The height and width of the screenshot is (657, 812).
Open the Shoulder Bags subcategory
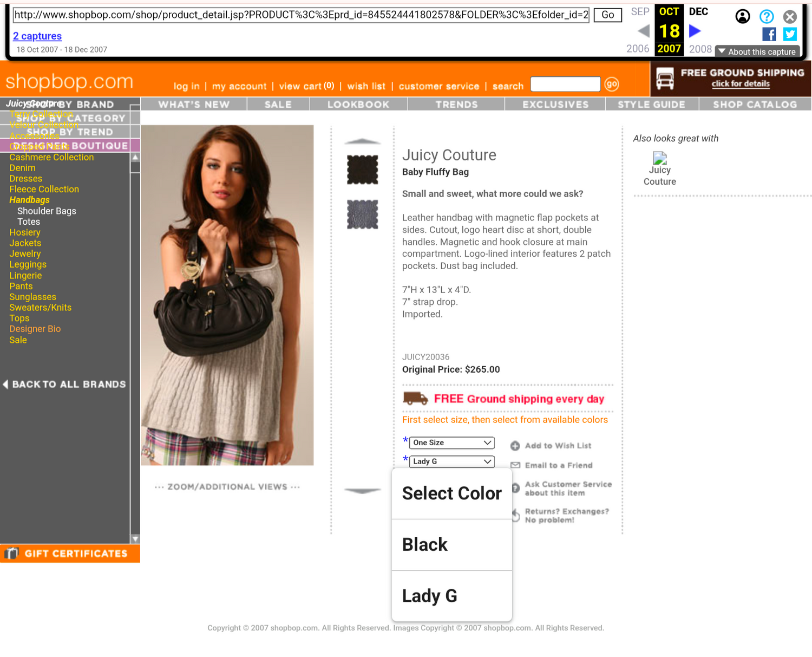47,211
